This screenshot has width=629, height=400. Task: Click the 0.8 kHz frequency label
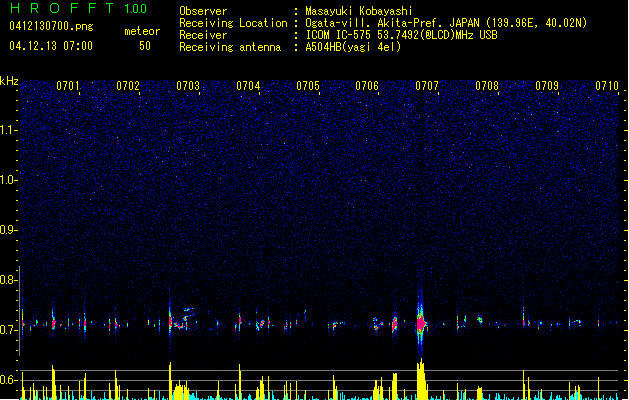8,280
